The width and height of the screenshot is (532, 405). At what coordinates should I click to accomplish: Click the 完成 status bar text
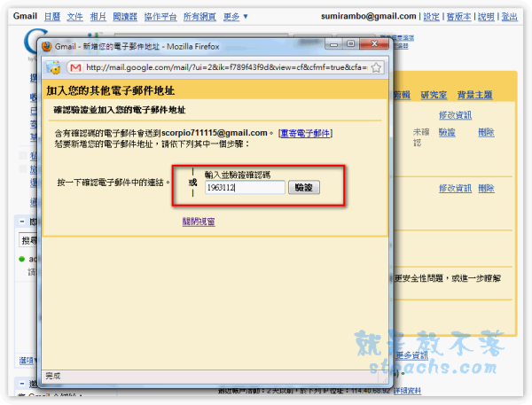53,376
